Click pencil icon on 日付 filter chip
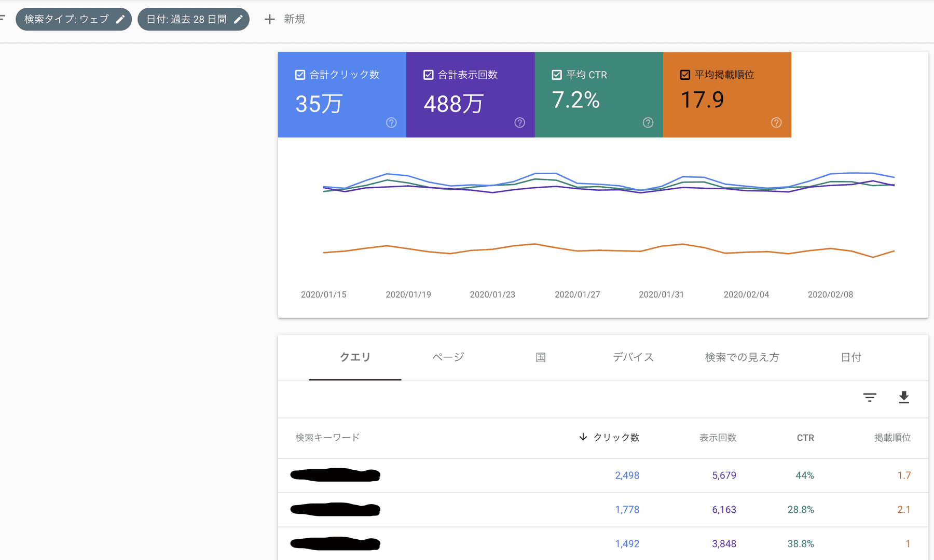 coord(238,19)
